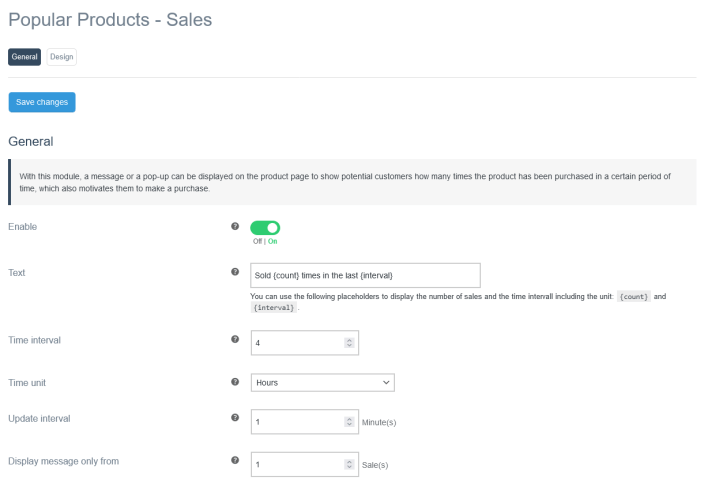
Task: Focus the Time interval number field
Action: pyautogui.click(x=295, y=343)
